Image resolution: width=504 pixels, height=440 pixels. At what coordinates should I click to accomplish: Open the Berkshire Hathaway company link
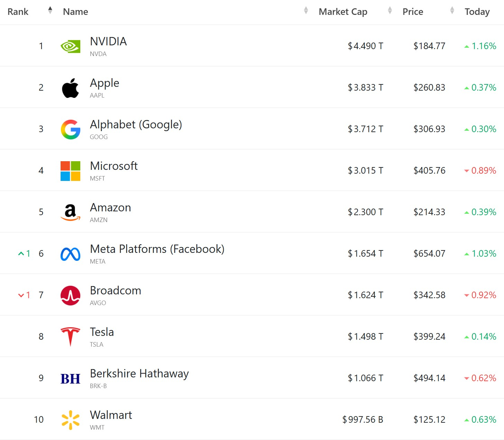139,374
